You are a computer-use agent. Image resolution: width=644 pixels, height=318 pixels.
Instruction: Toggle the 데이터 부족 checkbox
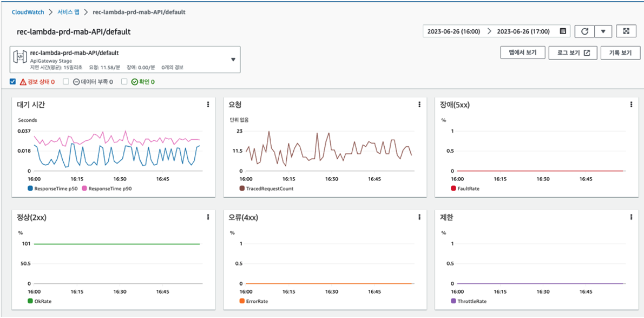coord(65,81)
